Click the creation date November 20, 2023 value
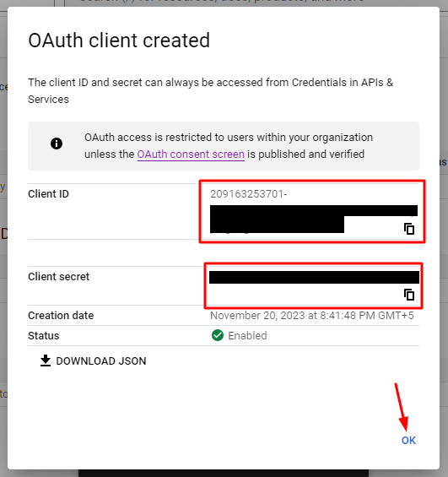 (312, 316)
